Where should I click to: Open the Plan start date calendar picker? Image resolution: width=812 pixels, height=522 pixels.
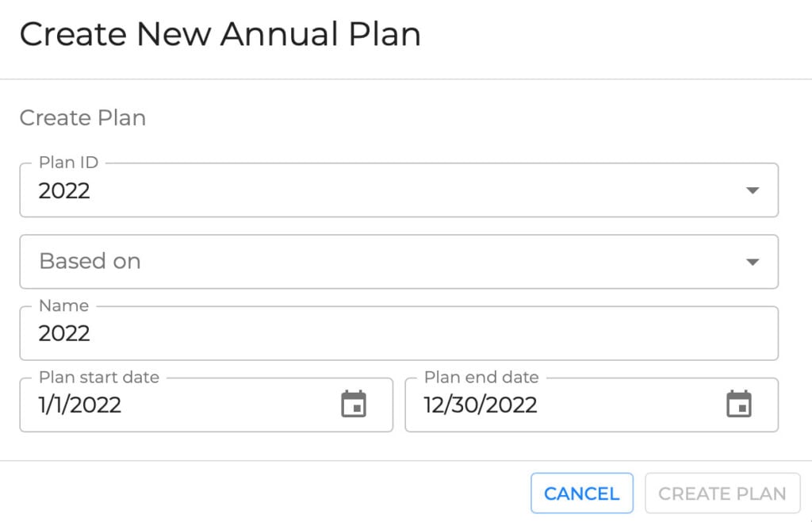click(x=354, y=405)
